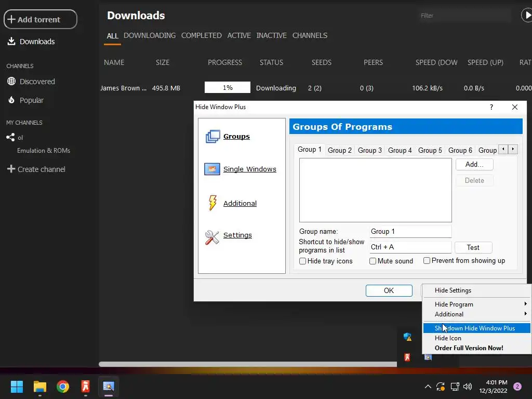Click the network tray icon
This screenshot has width=532, height=399.
tap(455, 387)
